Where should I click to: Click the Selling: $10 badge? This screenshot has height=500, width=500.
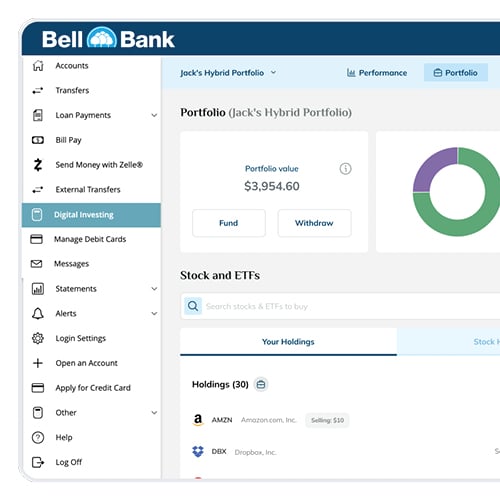pos(327,420)
